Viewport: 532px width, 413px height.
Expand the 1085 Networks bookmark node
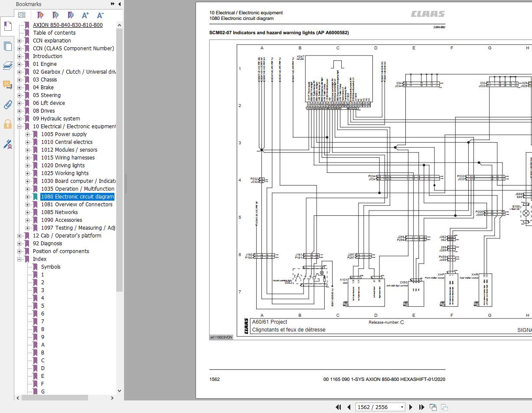27,212
